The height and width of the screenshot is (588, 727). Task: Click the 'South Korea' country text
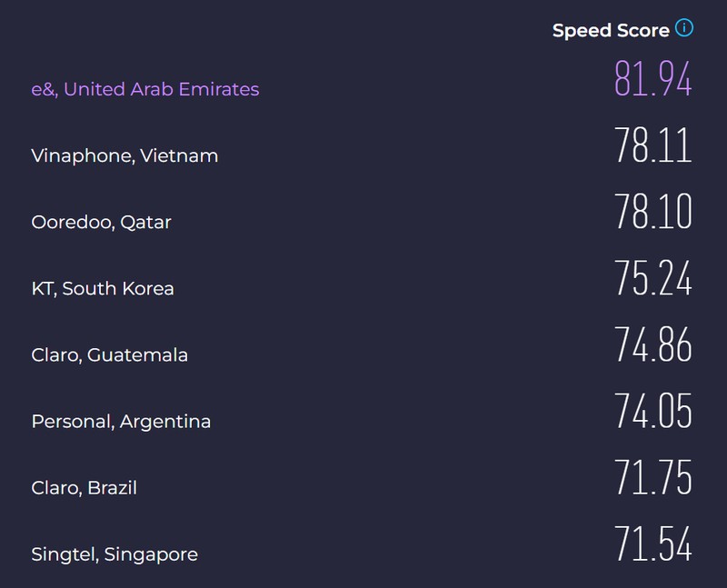pyautogui.click(x=119, y=289)
